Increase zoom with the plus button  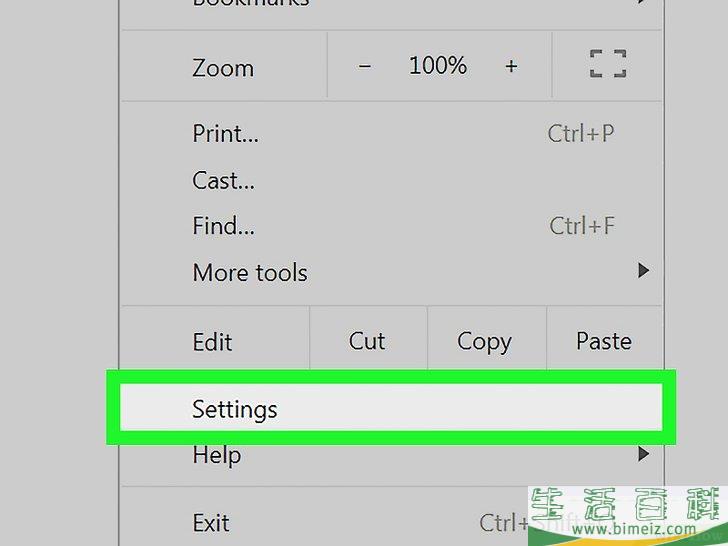coord(511,66)
